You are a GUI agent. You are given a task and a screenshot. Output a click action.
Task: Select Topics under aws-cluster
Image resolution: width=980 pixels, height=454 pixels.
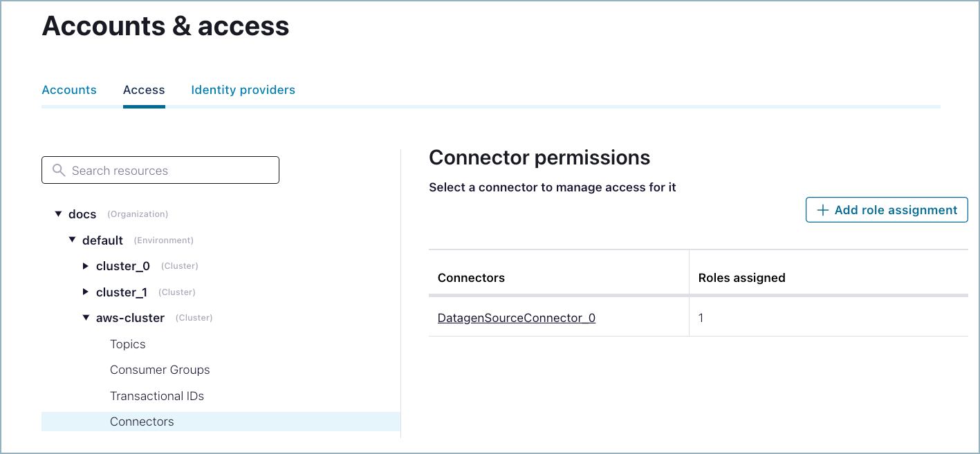click(x=128, y=344)
